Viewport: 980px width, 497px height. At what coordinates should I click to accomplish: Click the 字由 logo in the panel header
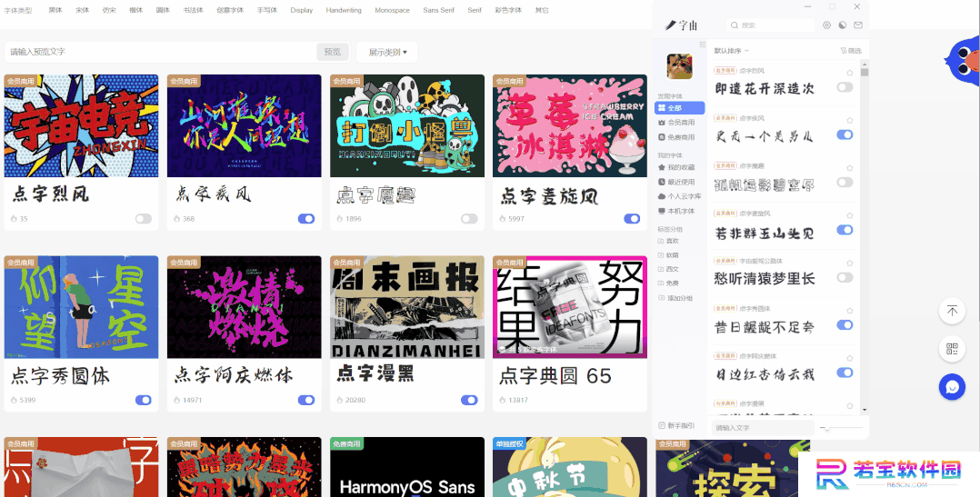coord(681,25)
